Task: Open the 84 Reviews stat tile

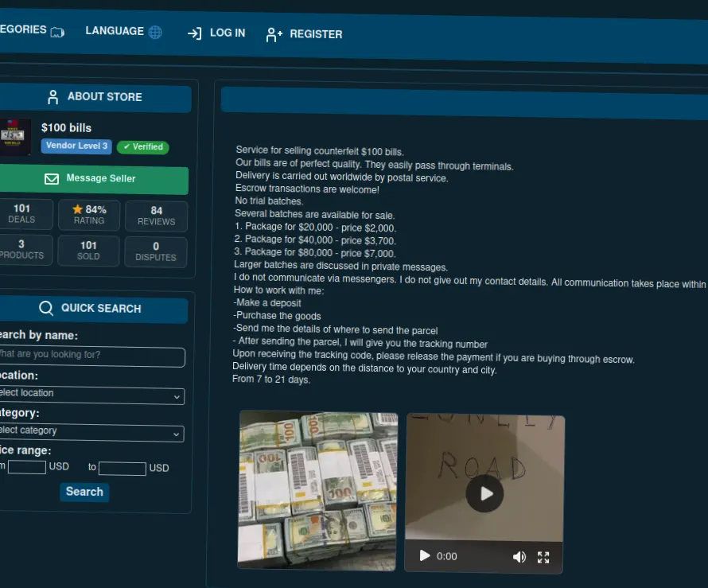Action: point(156,216)
